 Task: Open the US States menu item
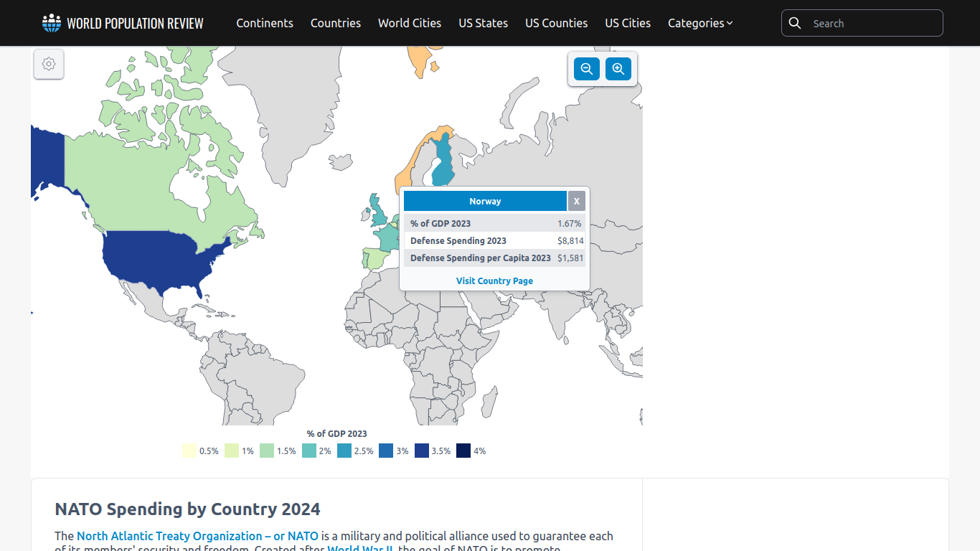484,23
